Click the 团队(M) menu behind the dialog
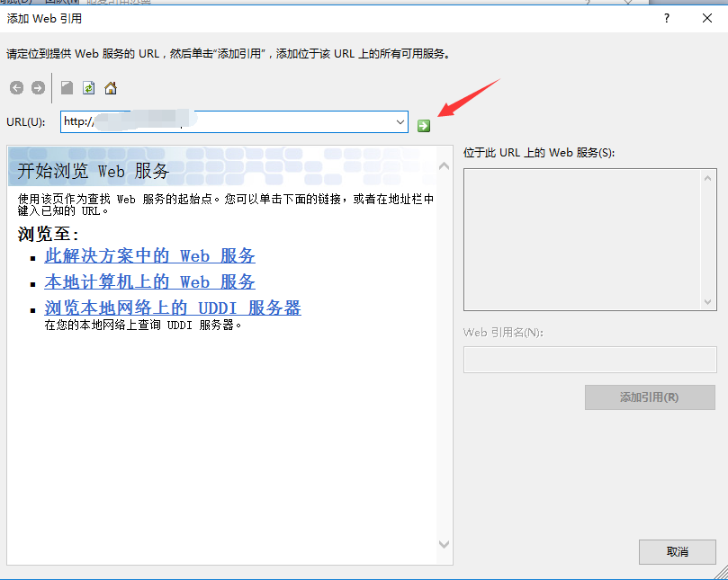The image size is (728, 580). (x=63, y=4)
